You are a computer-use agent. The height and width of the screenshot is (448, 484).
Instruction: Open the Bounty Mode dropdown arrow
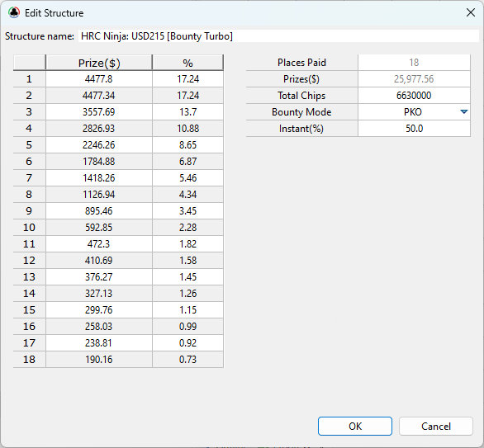pos(463,112)
